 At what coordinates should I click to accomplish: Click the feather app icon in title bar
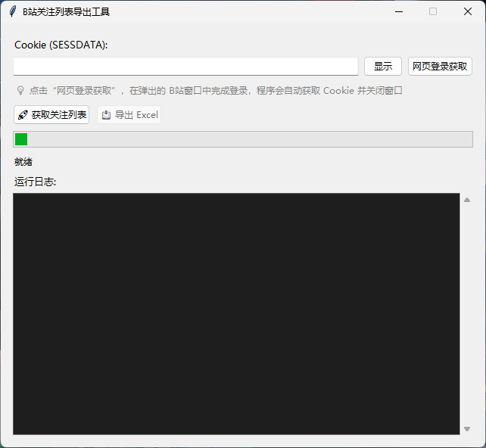(12, 11)
